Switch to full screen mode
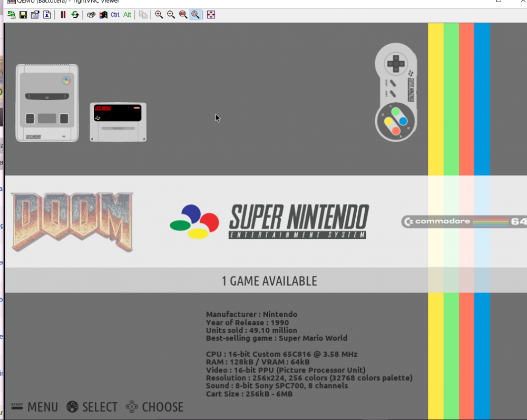 pos(211,15)
